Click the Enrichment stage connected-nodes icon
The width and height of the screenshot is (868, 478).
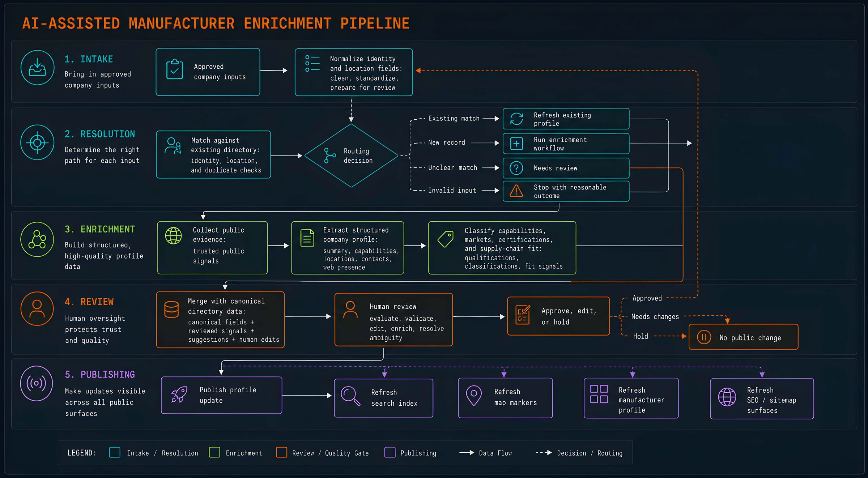[x=37, y=239]
